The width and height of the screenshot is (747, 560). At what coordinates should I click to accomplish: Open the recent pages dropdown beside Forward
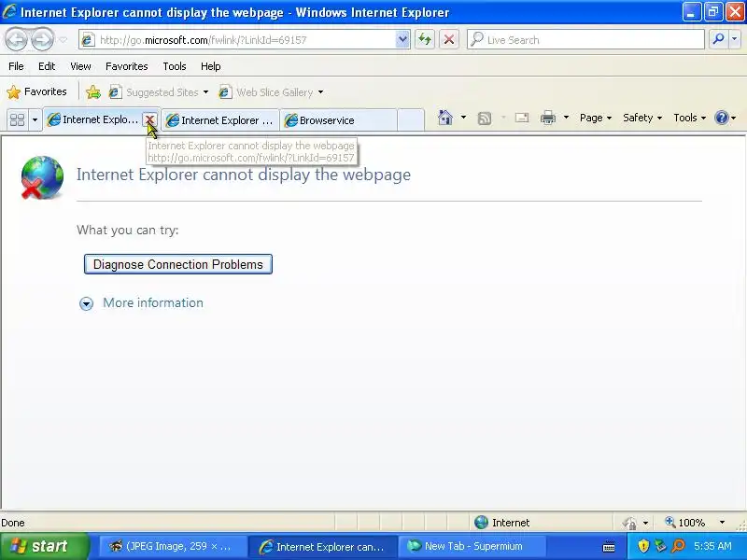(x=63, y=40)
